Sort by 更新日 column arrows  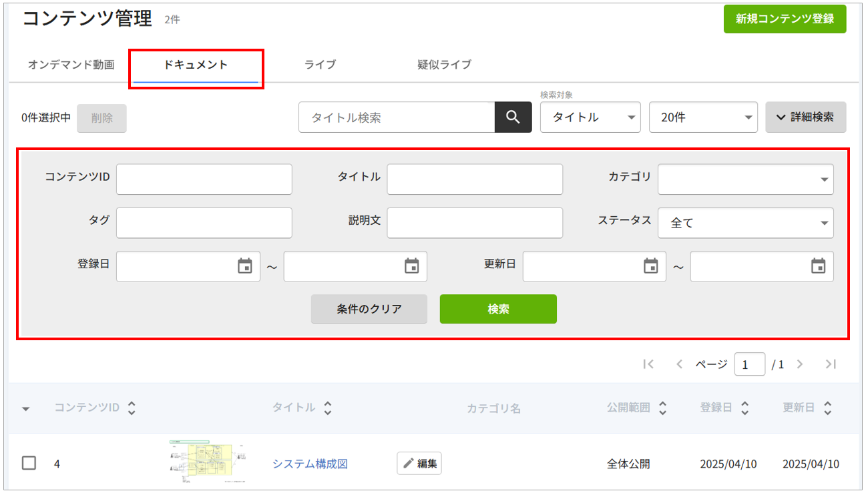828,408
